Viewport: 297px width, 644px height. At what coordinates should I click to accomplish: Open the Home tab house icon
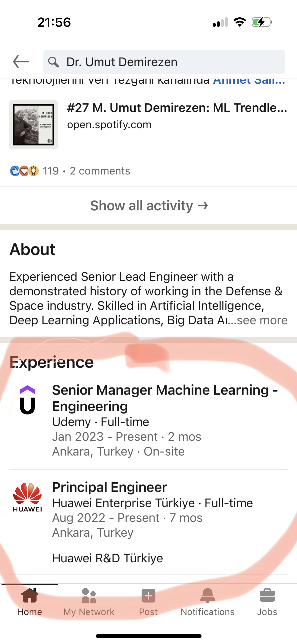(x=30, y=596)
